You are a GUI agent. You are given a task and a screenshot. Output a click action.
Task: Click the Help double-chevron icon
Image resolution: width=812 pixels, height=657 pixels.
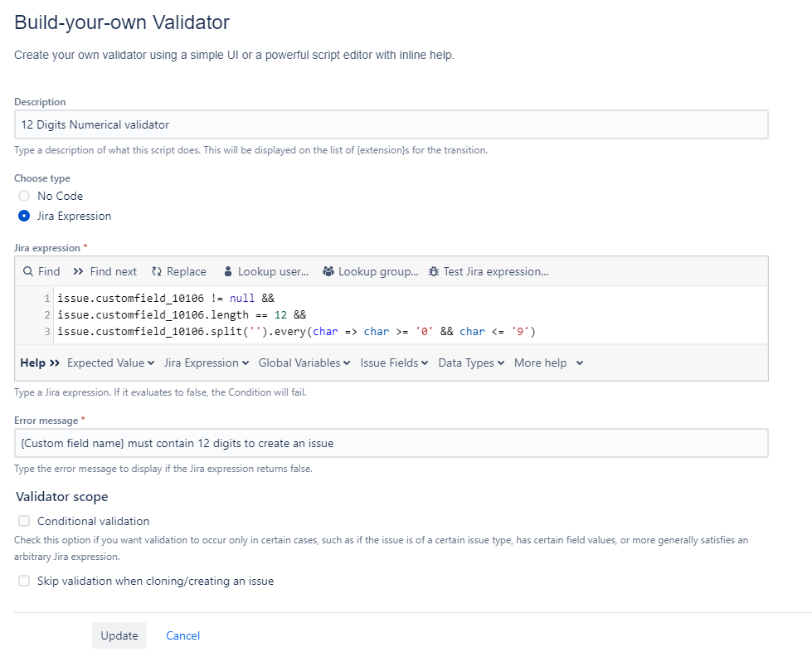(x=55, y=363)
